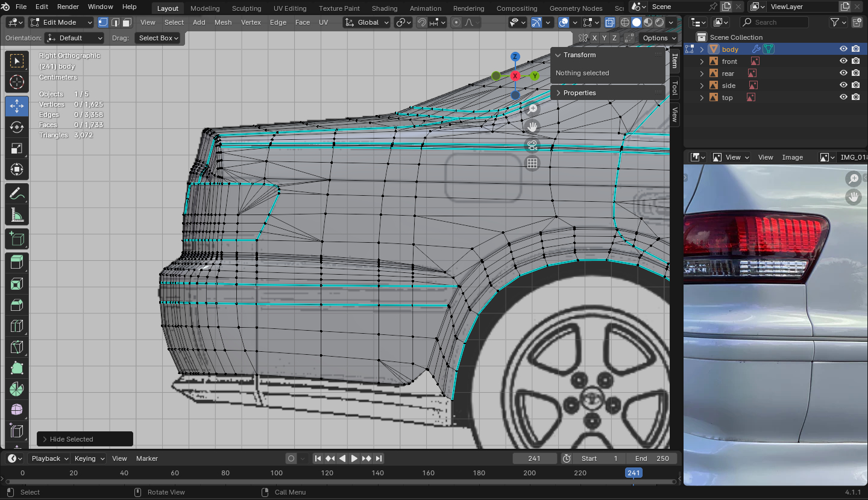Image resolution: width=868 pixels, height=500 pixels.
Task: Click the Options button in header
Action: point(655,38)
